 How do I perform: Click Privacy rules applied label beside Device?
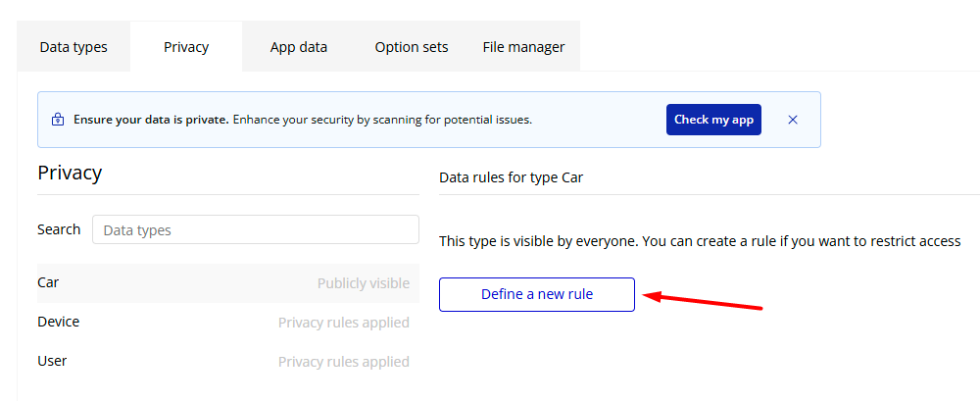343,323
